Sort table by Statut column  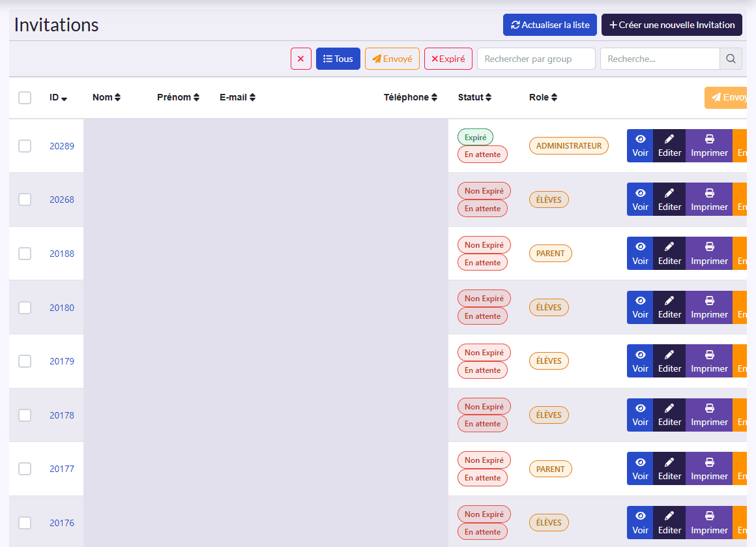coord(474,97)
